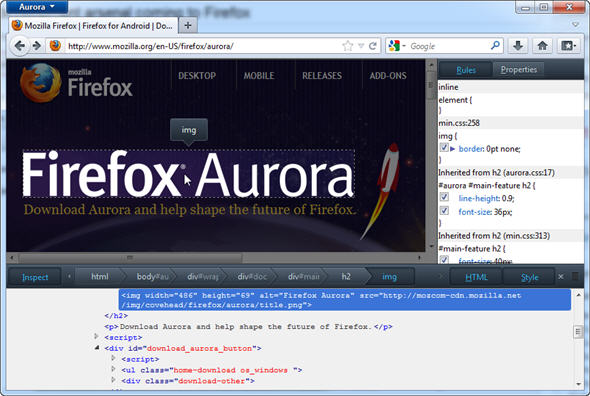Open the Aurora application menu
The image size is (590, 396).
tap(37, 7)
